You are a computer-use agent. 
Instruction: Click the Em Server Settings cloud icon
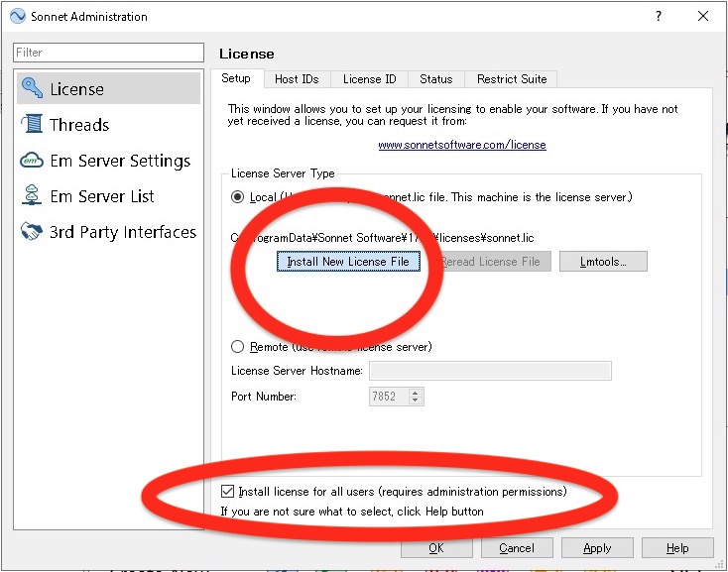coord(32,161)
